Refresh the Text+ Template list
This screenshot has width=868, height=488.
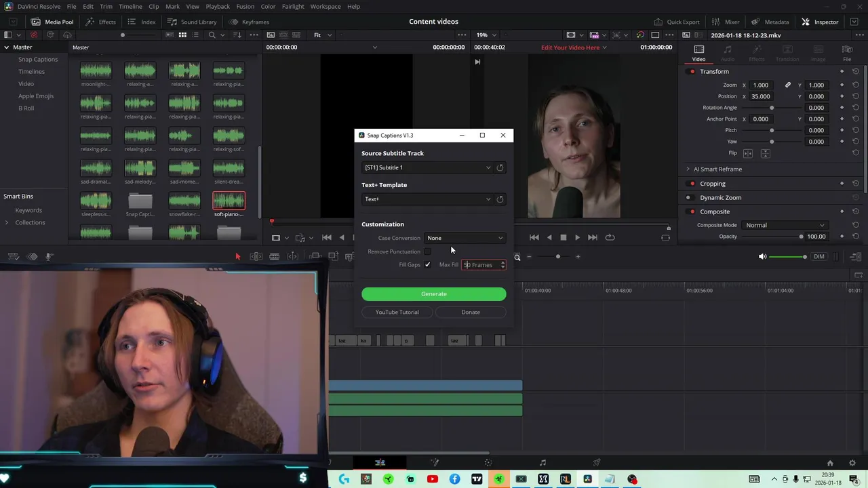point(500,199)
